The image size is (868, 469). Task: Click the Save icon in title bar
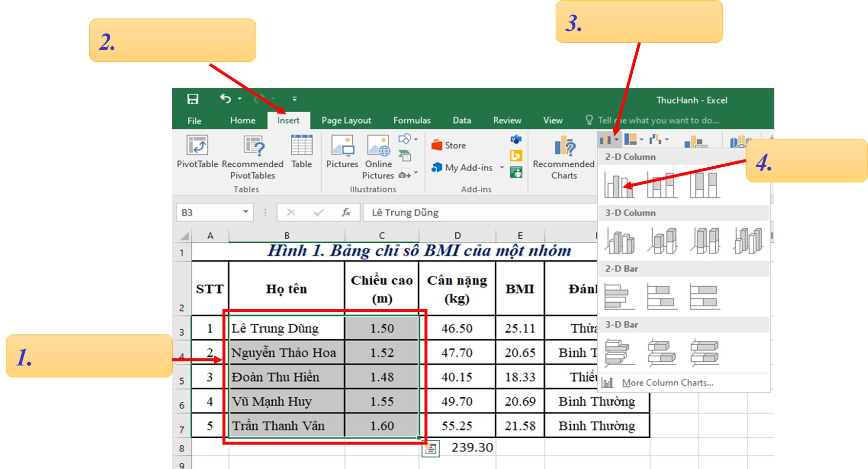193,99
